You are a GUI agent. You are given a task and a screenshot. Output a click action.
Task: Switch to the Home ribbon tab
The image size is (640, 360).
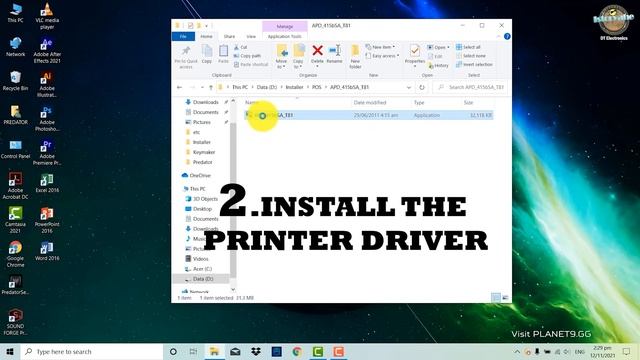[x=207, y=36]
